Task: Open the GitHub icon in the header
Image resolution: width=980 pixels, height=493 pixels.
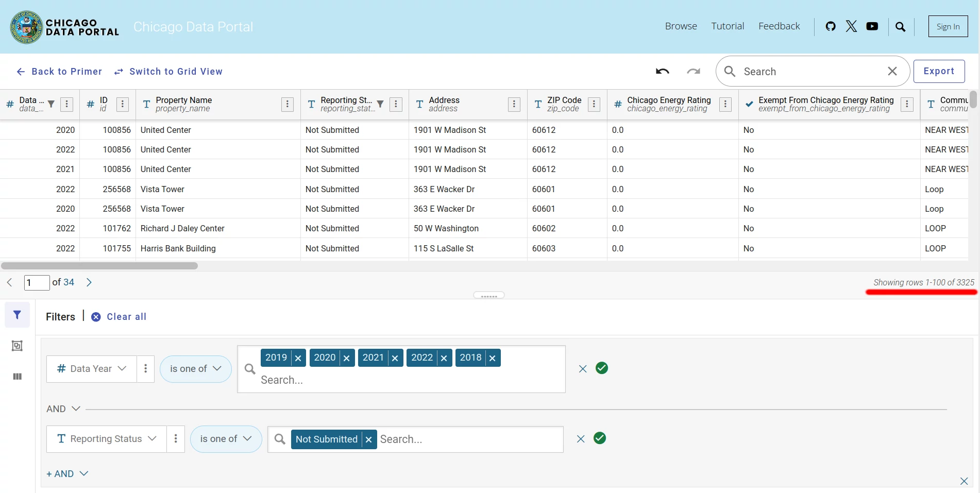Action: click(831, 26)
